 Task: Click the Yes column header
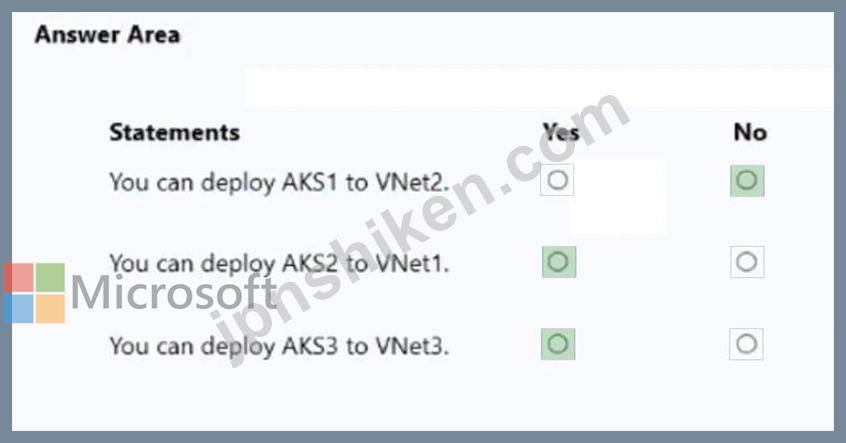[x=561, y=132]
